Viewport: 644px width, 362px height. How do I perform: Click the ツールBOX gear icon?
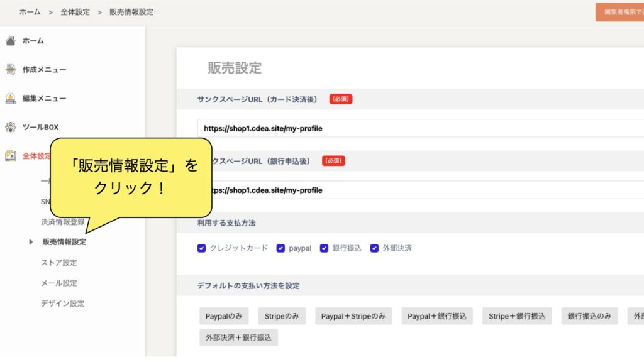(10, 127)
